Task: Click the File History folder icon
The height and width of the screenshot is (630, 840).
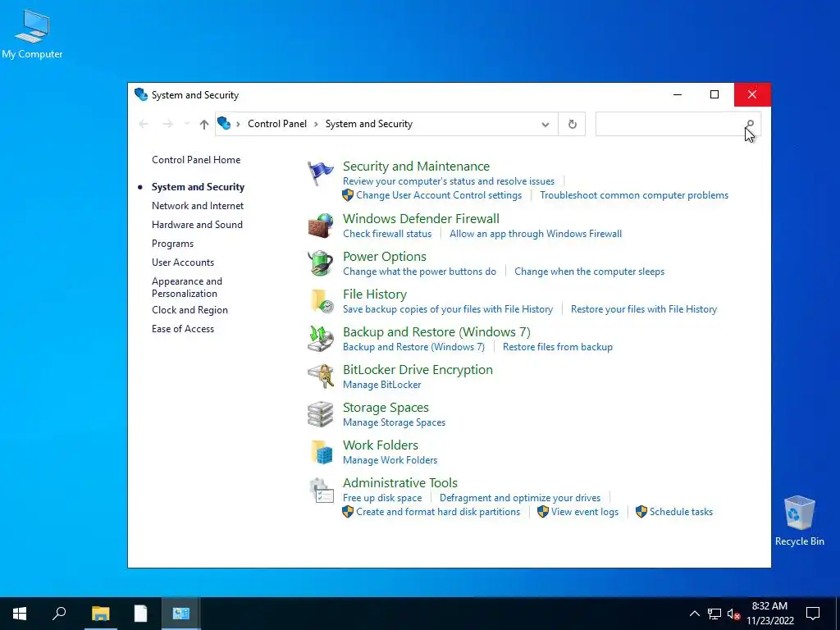Action: tap(322, 300)
